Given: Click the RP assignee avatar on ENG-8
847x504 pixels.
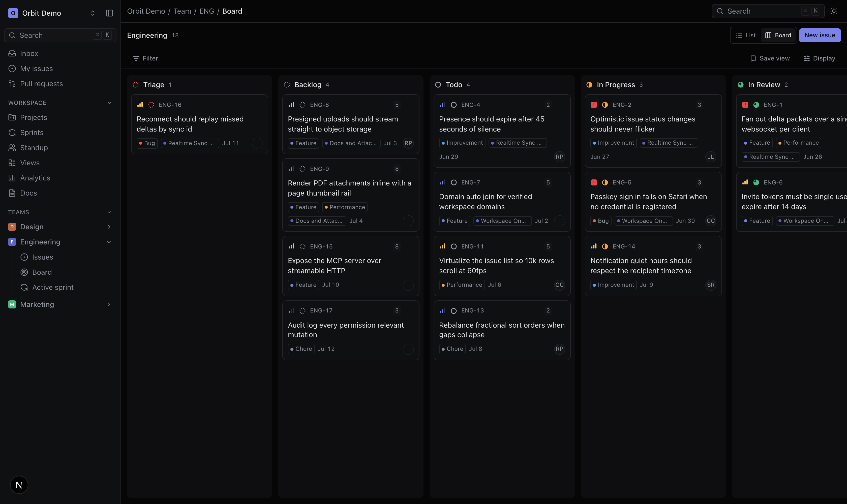Looking at the screenshot, I should click(x=408, y=143).
